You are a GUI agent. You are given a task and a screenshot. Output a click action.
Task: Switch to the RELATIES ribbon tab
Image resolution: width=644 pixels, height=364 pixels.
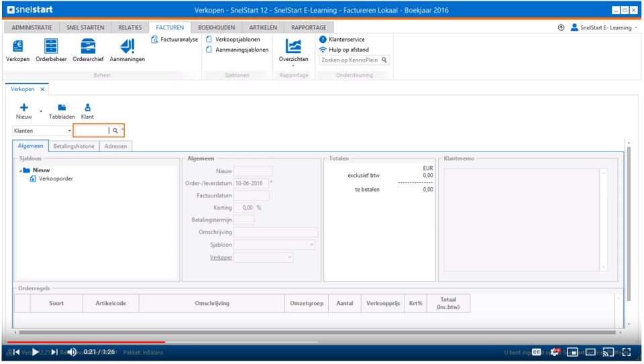tap(129, 27)
